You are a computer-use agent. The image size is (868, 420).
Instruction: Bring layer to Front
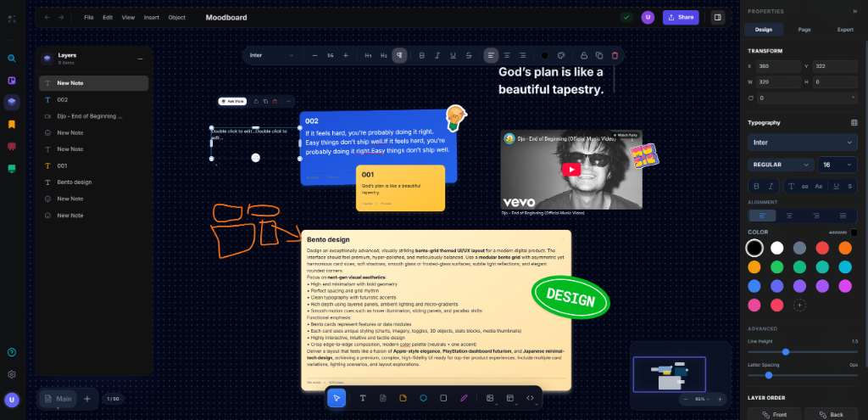775,414
